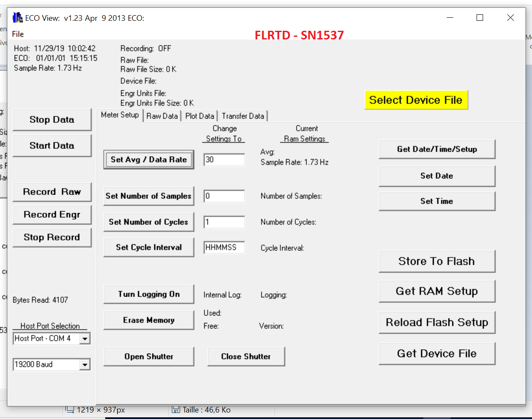Viewport: 532px width, 419px height.
Task: Click the Stop Data button
Action: [52, 120]
